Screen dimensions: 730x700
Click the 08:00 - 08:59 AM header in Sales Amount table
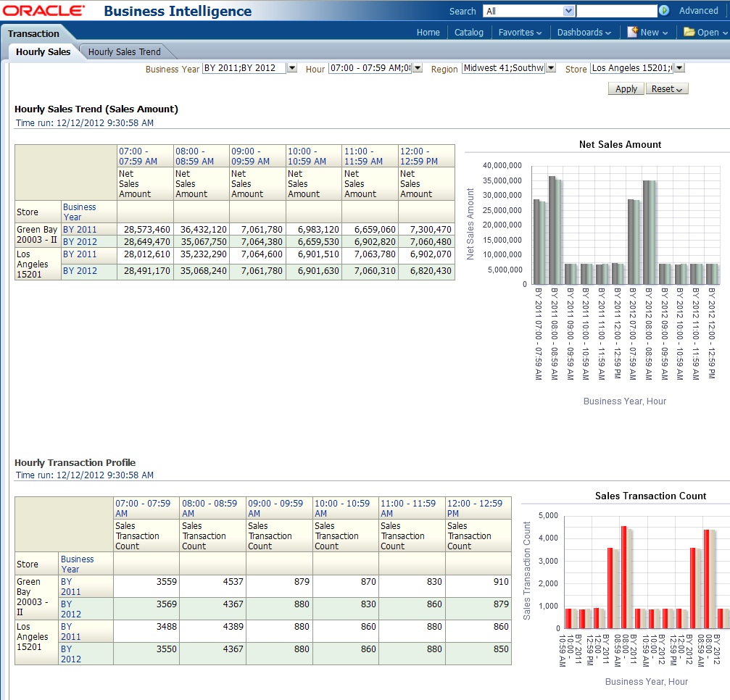coord(194,156)
